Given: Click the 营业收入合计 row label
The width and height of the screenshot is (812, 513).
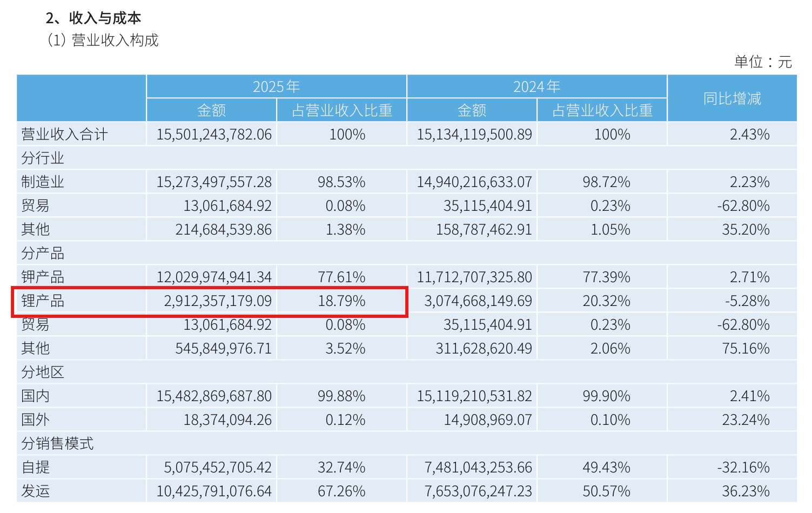Looking at the screenshot, I should (64, 134).
